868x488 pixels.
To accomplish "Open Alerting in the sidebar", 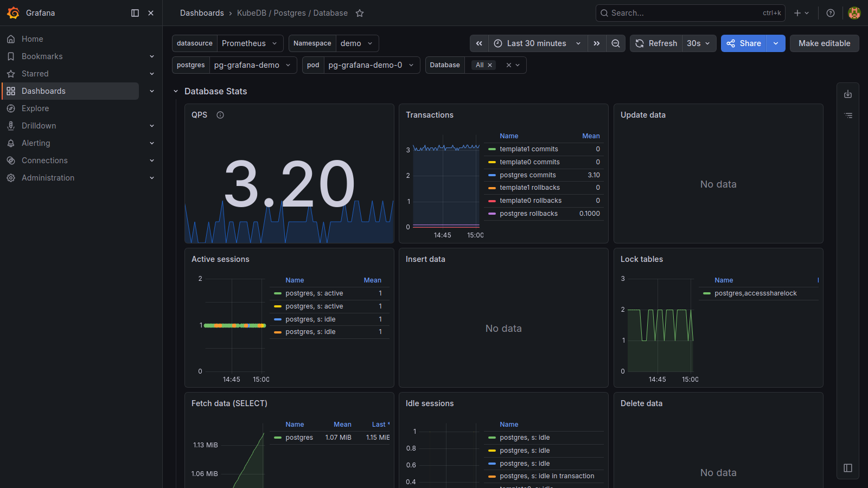I will (36, 143).
